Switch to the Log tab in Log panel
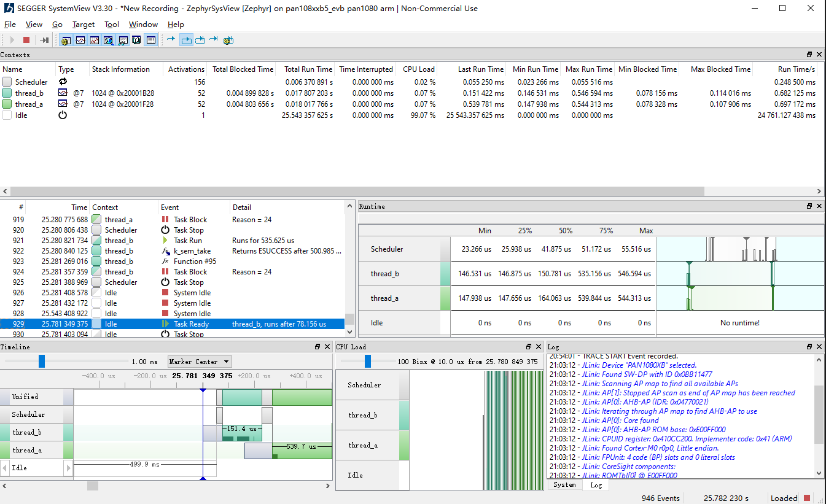 596,484
